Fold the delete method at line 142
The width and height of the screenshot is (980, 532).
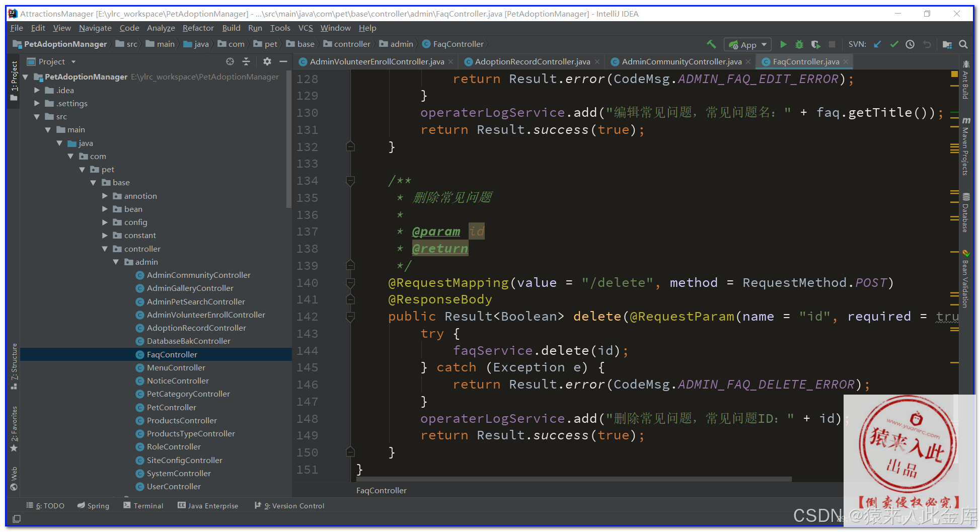350,317
